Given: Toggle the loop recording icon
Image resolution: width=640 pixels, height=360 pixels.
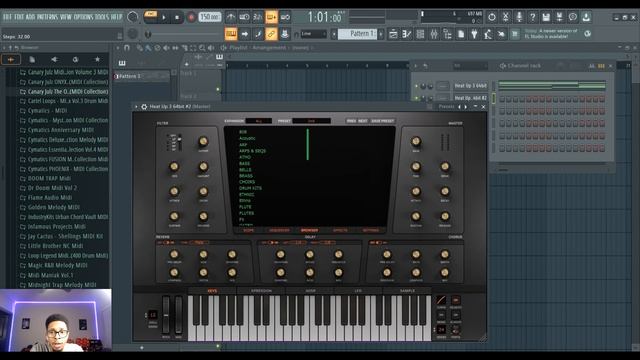Looking at the screenshot, I should pos(285,17).
